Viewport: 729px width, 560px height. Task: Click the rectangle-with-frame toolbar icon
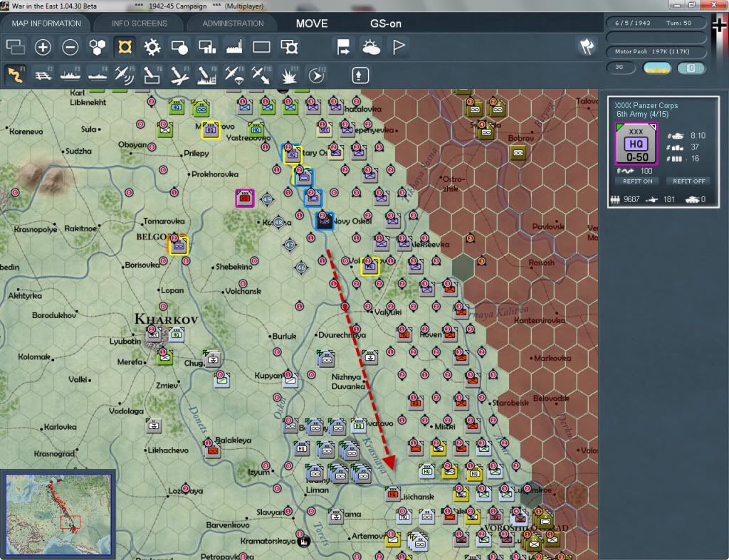[289, 47]
